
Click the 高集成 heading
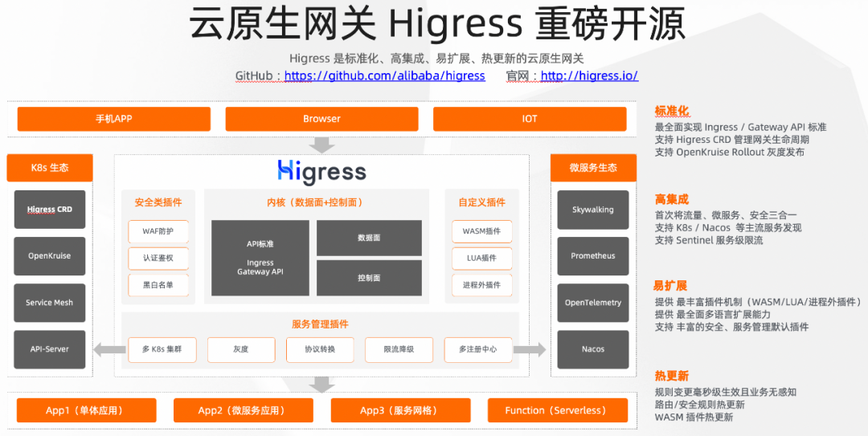click(672, 199)
